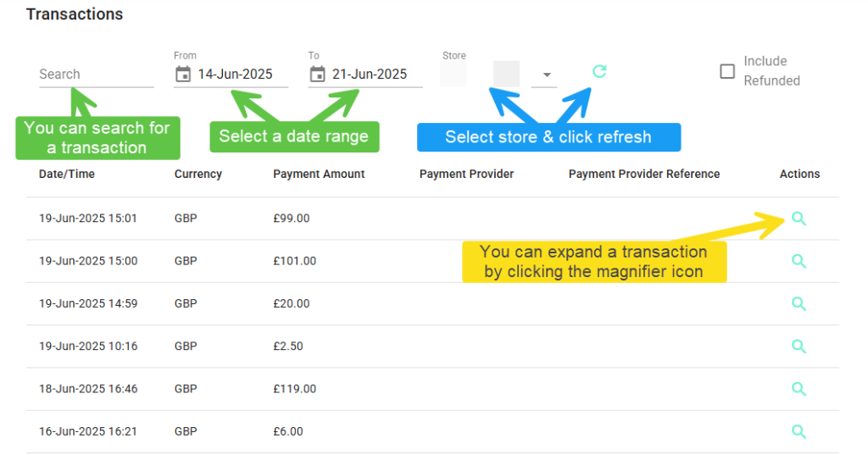This screenshot has width=868, height=455.
Task: Open details for the £99.00 transaction magnifier
Action: (x=798, y=219)
